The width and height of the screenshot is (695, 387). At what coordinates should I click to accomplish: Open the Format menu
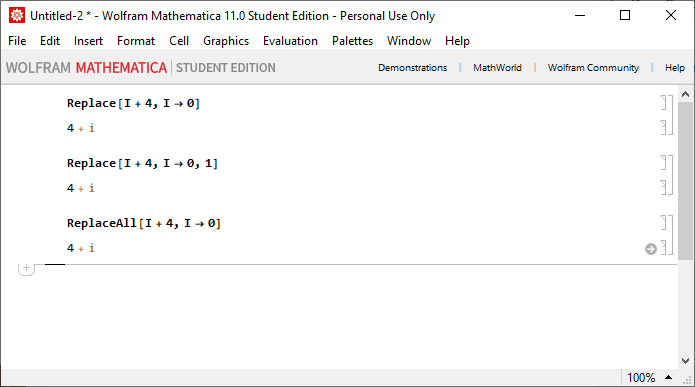coord(136,41)
